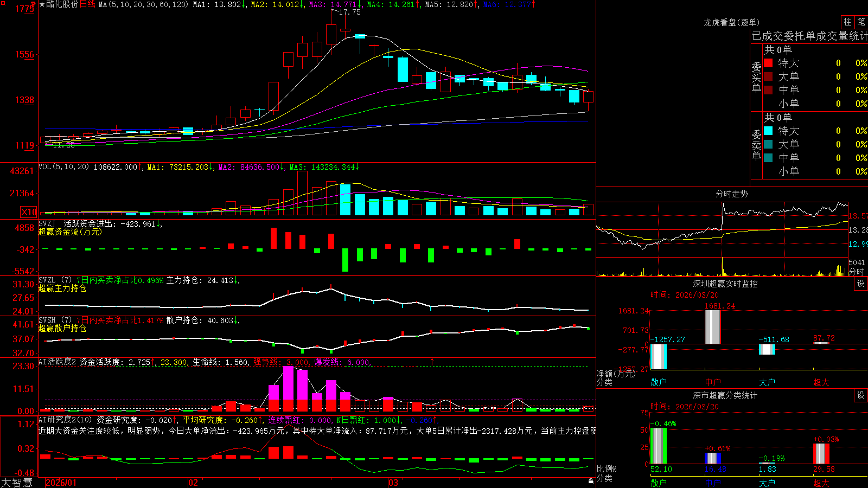Click the dark red 中单 buy-order swatch
The width and height of the screenshot is (868, 488).
(768, 90)
